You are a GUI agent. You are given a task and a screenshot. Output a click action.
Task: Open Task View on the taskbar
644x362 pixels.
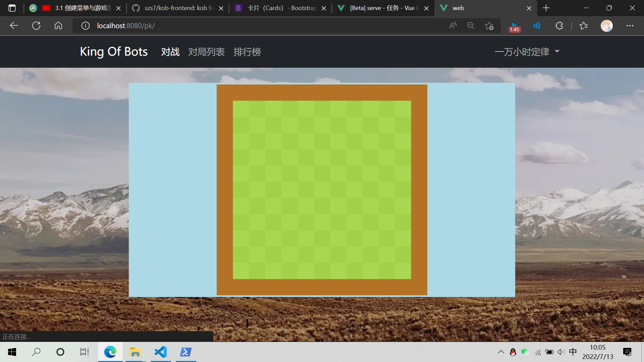click(x=85, y=352)
